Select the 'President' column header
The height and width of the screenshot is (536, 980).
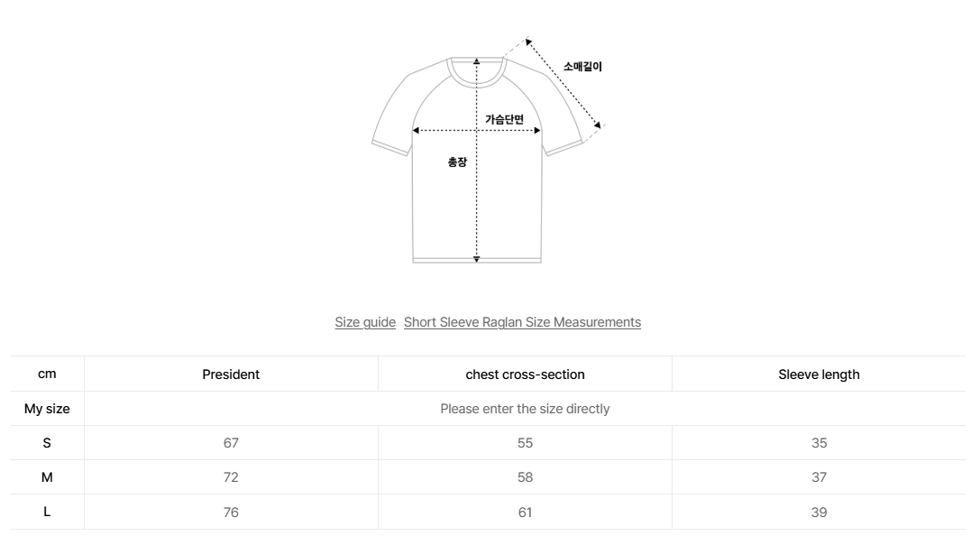coord(231,374)
